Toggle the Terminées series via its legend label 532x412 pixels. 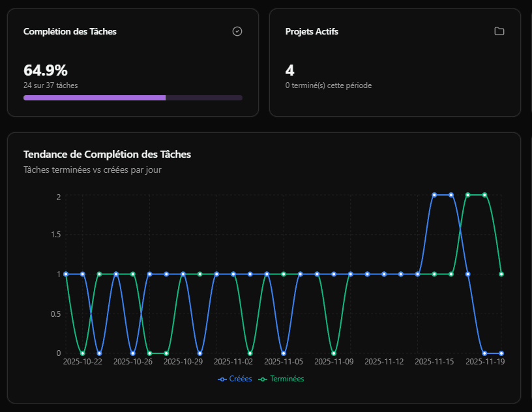point(287,379)
